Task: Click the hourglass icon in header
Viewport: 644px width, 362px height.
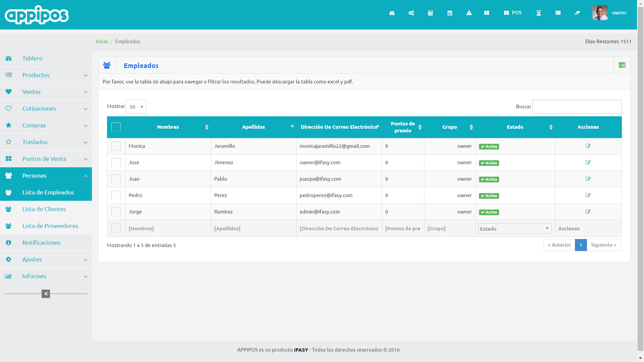Action: click(538, 13)
